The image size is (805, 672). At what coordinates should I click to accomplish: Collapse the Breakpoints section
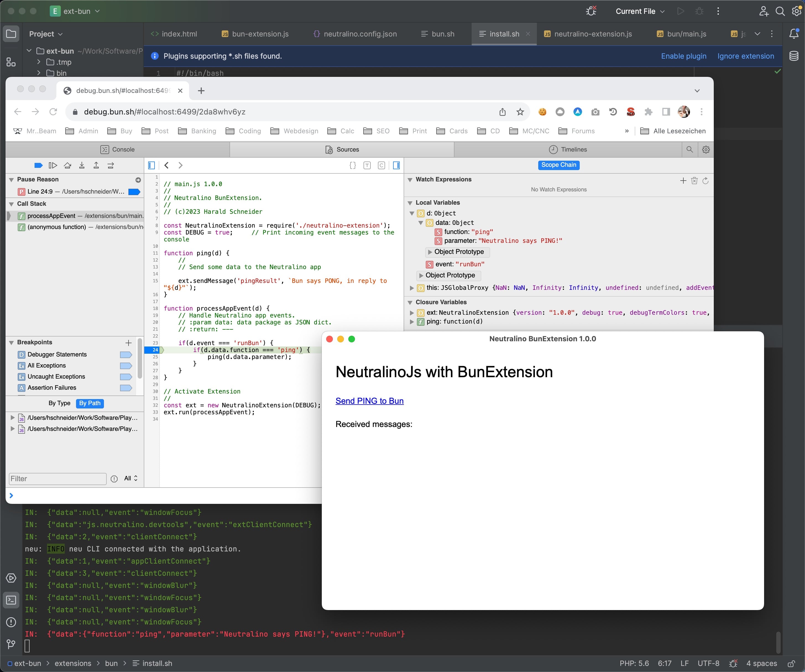pos(12,343)
